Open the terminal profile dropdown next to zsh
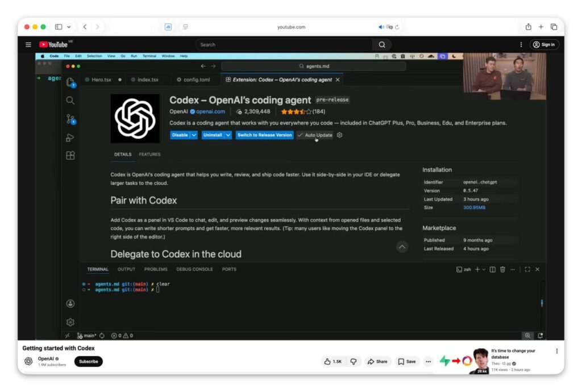This screenshot has width=582, height=392. coord(484,269)
